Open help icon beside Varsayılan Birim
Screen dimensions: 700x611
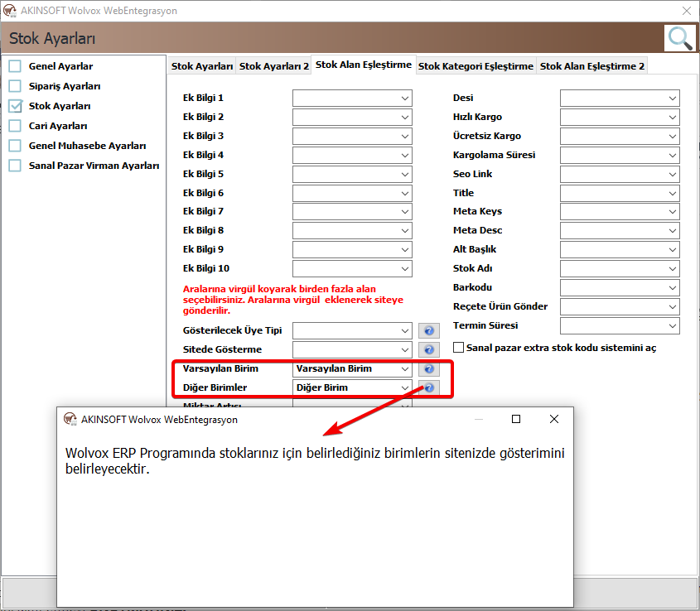click(429, 368)
